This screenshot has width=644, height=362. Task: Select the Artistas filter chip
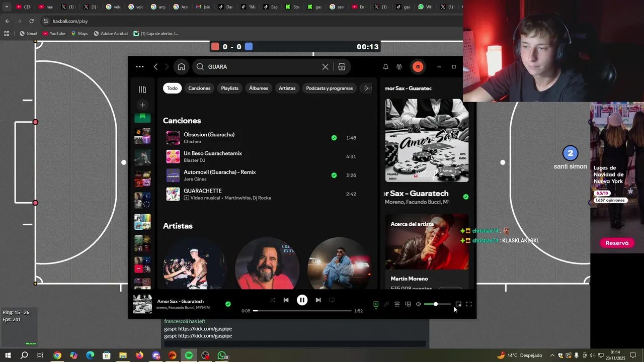click(x=287, y=88)
